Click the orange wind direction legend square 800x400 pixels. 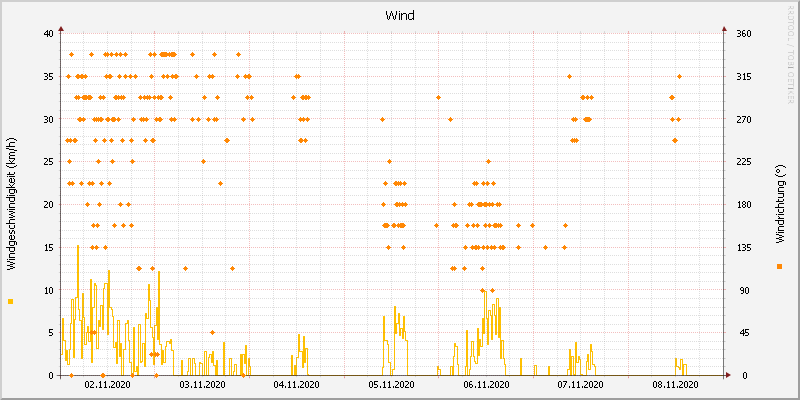coord(779,266)
